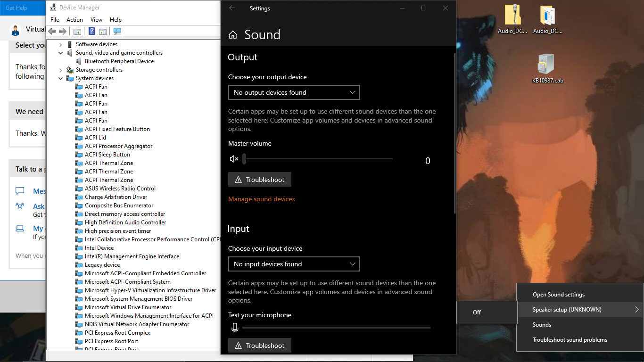Click the Input Troubleshoot button

260,346
